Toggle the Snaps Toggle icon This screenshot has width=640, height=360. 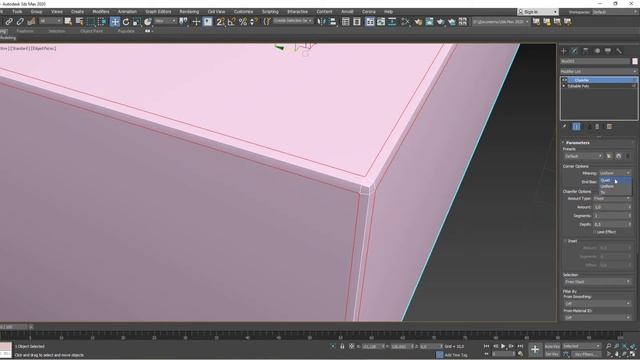pos(220,22)
